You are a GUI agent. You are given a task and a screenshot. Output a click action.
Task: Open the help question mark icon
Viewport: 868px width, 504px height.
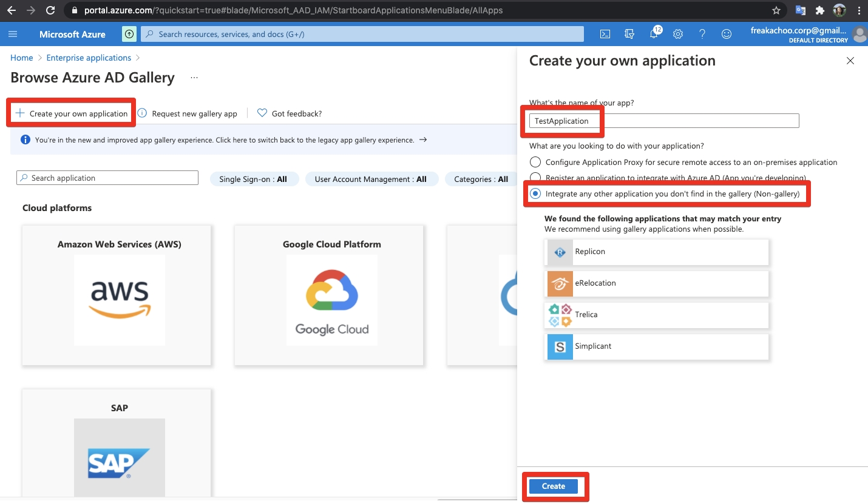click(702, 34)
